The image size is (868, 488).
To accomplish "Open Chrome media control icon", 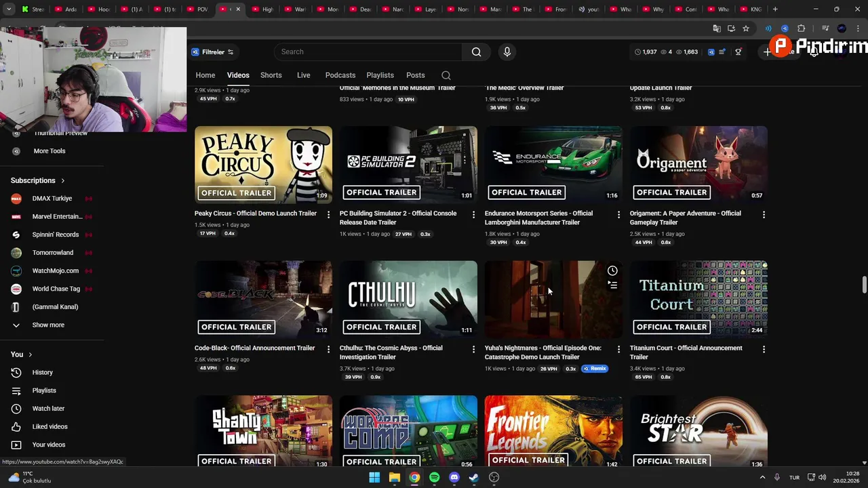I will [x=825, y=28].
